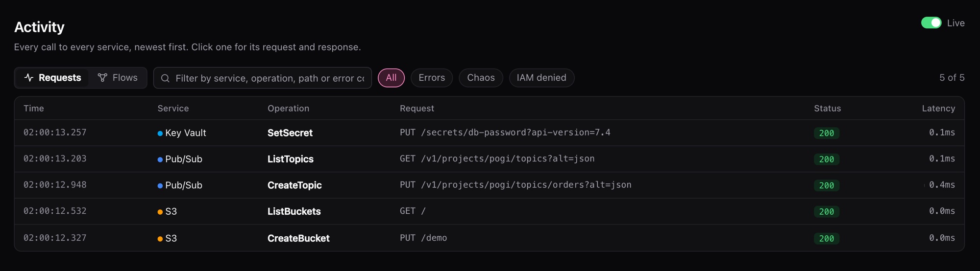This screenshot has height=271, width=980.
Task: Click PUT /secrets/db-password request path
Action: (x=505, y=133)
